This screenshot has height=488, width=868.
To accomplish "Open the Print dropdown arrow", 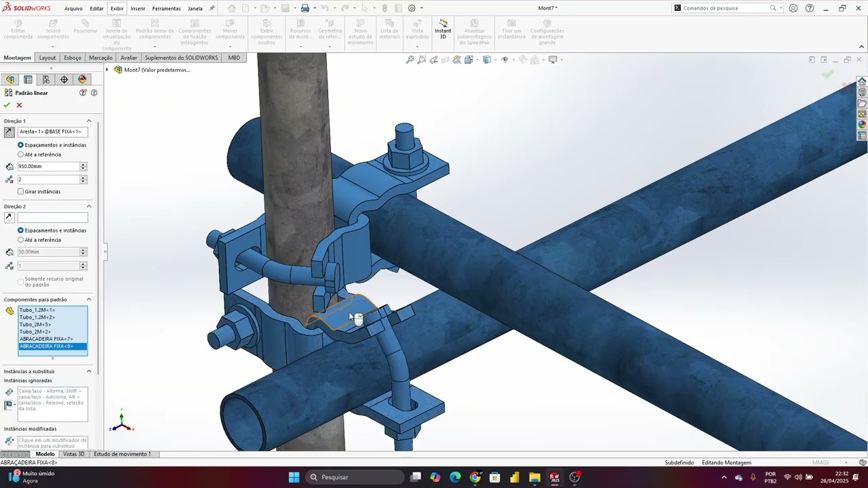I will (315, 8).
